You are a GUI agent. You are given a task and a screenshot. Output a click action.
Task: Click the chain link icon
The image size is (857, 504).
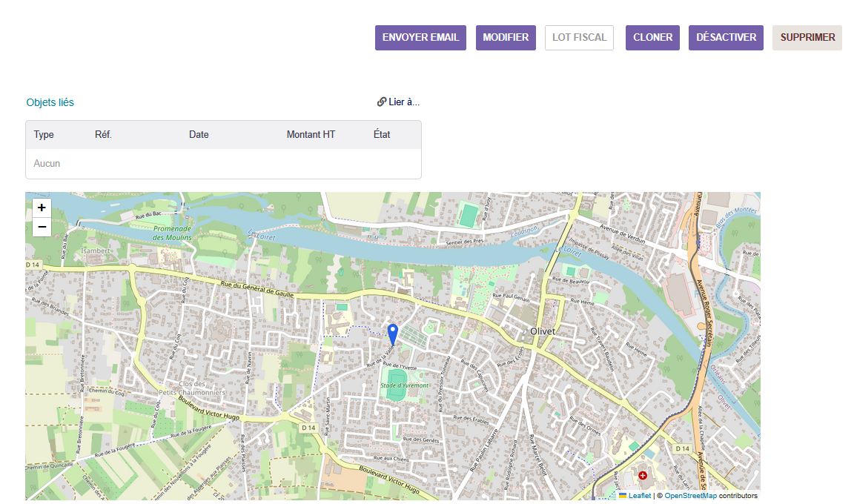click(381, 102)
